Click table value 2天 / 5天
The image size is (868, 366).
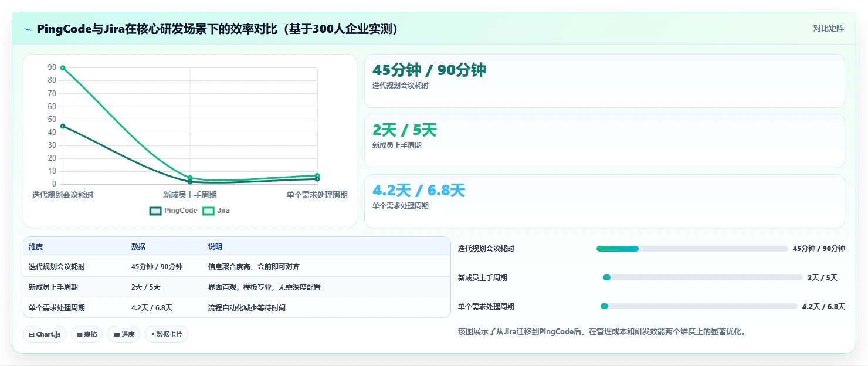(x=146, y=287)
